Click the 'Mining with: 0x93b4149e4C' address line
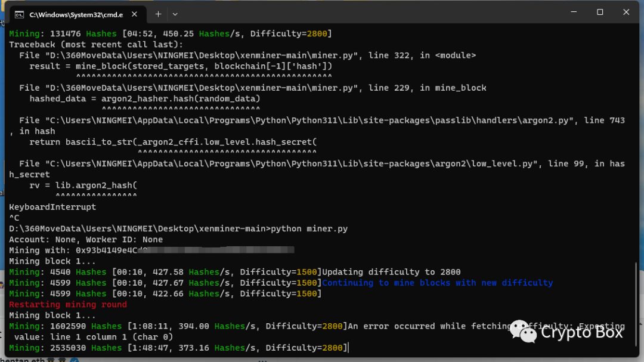Viewport: 644px width, 362px height. (x=151, y=250)
